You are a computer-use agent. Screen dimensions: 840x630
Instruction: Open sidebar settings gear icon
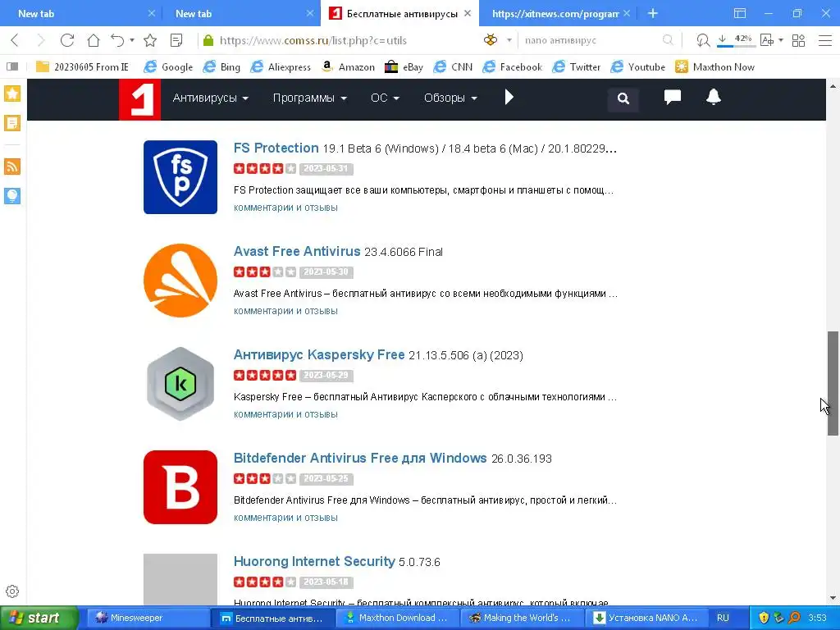[12, 591]
